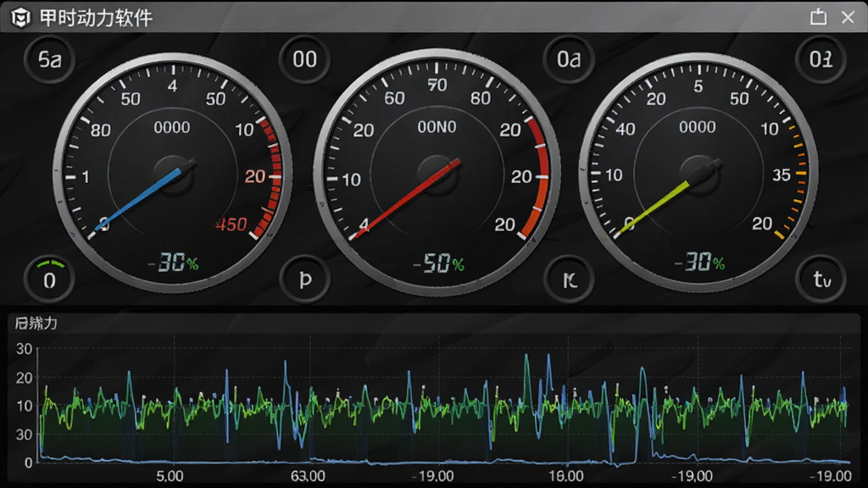Select the "70" marking on the red-needle gauge

click(437, 86)
